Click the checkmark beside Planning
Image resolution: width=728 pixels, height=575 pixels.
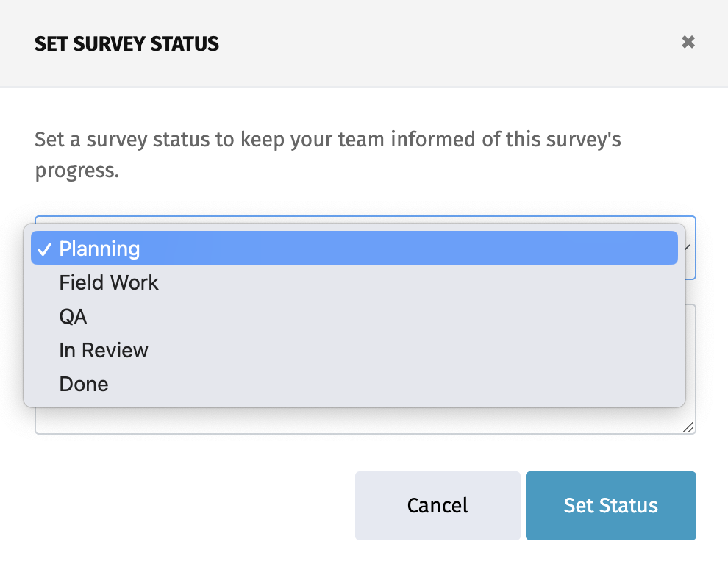[44, 249]
